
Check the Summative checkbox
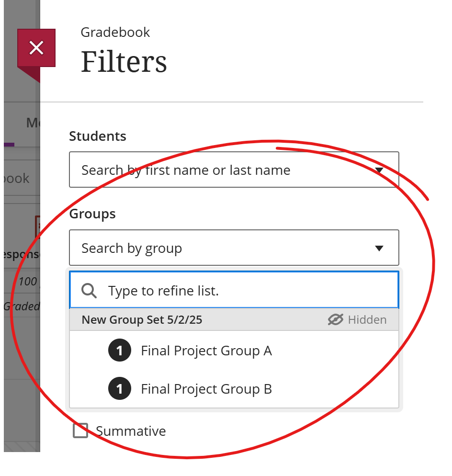pyautogui.click(x=80, y=431)
